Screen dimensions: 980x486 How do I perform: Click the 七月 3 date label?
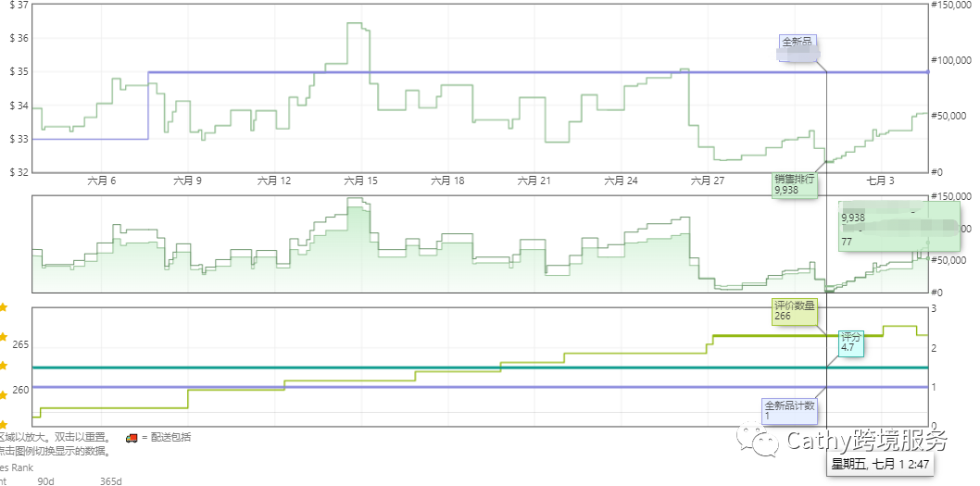[881, 181]
